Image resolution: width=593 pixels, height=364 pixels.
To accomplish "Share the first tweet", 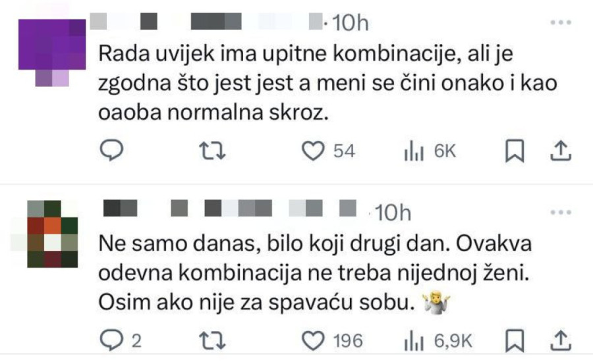I will tap(559, 151).
